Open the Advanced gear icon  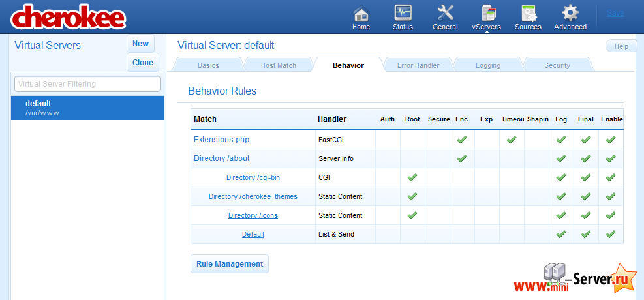pyautogui.click(x=570, y=13)
